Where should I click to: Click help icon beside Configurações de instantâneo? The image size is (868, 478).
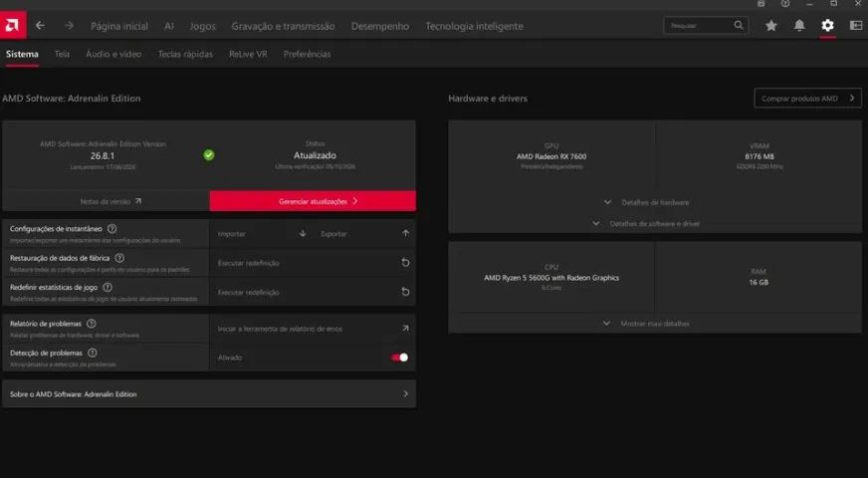(111, 229)
